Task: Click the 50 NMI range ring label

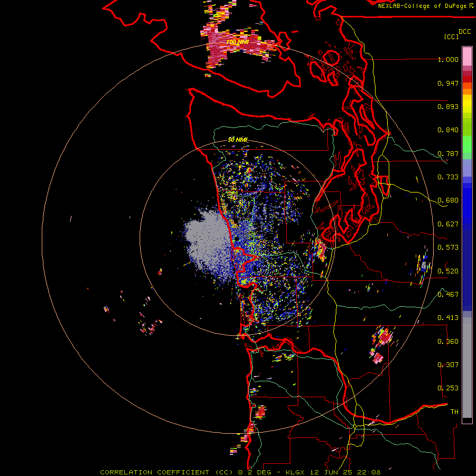Action: (237, 140)
